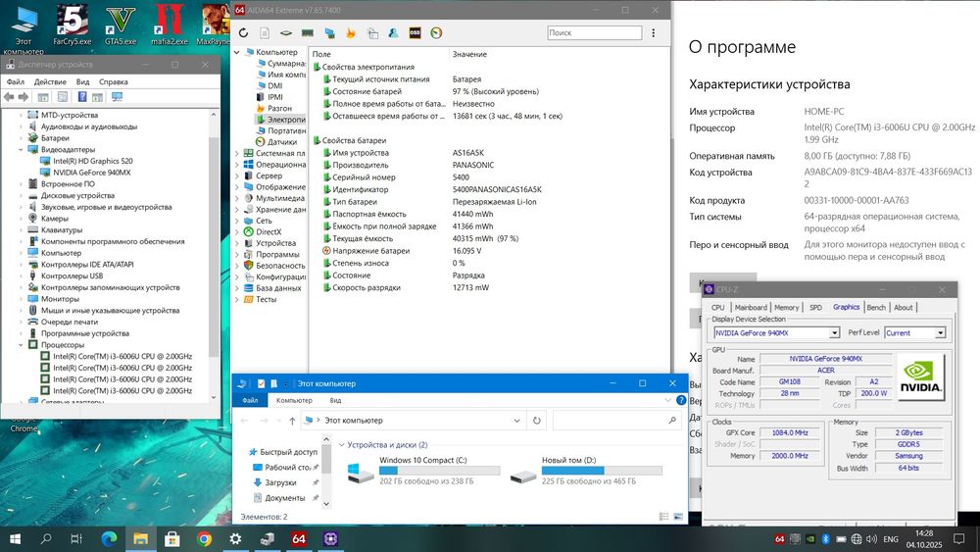Collapse Устройства и диски group
The image size is (980, 552).
[341, 445]
